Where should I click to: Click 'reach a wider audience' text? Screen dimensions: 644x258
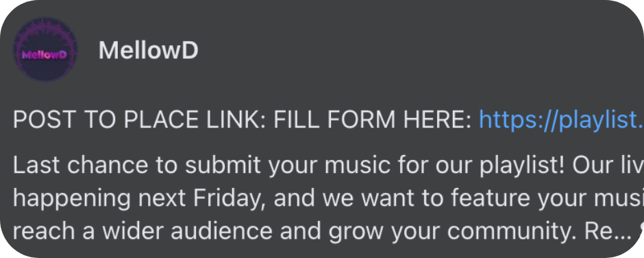[x=143, y=232]
